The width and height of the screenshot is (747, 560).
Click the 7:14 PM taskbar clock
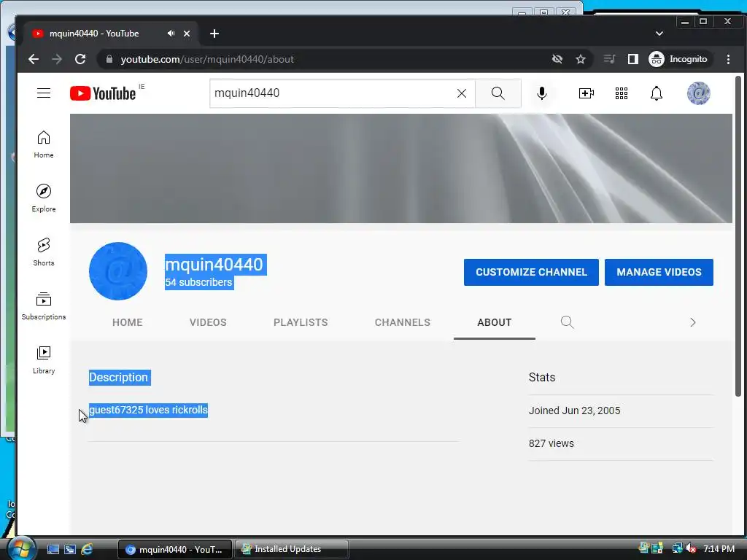719,548
